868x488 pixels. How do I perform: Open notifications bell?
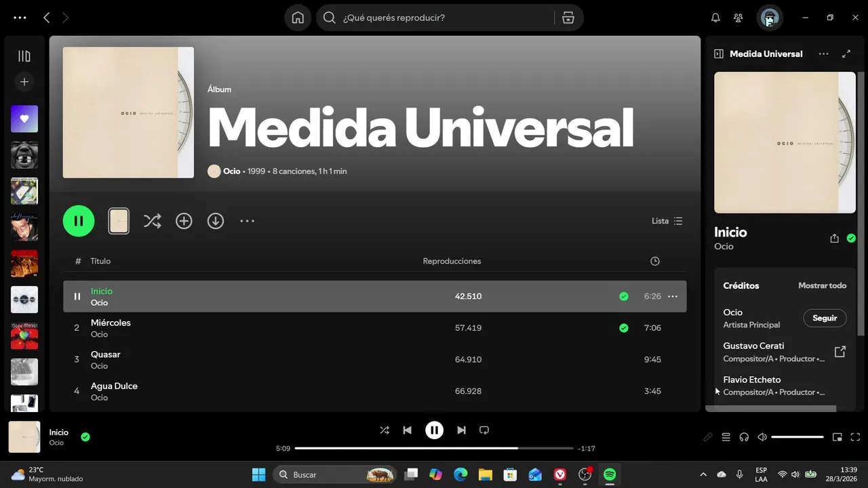pyautogui.click(x=715, y=18)
